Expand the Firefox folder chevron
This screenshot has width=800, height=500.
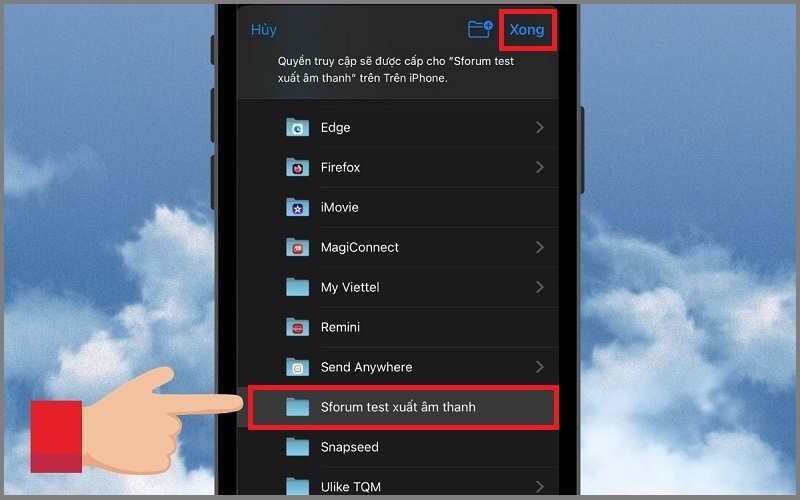pyautogui.click(x=540, y=167)
